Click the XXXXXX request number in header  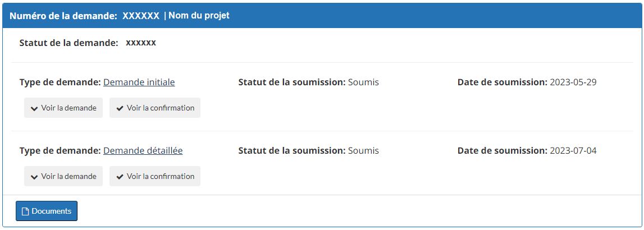[x=141, y=16]
